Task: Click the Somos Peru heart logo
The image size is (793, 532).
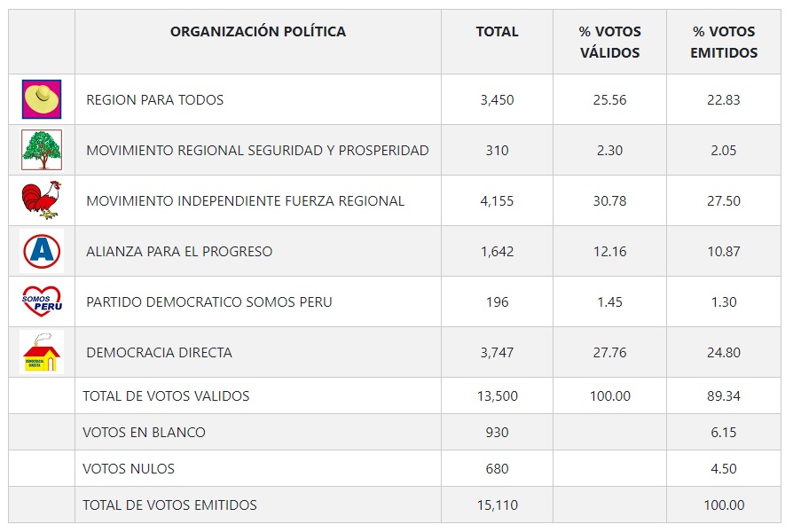Action: pos(42,301)
